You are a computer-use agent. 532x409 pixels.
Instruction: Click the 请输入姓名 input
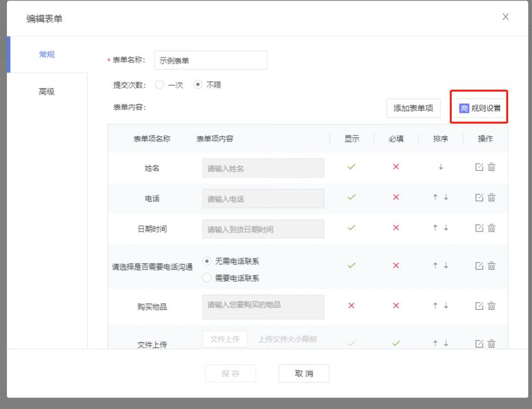263,168
